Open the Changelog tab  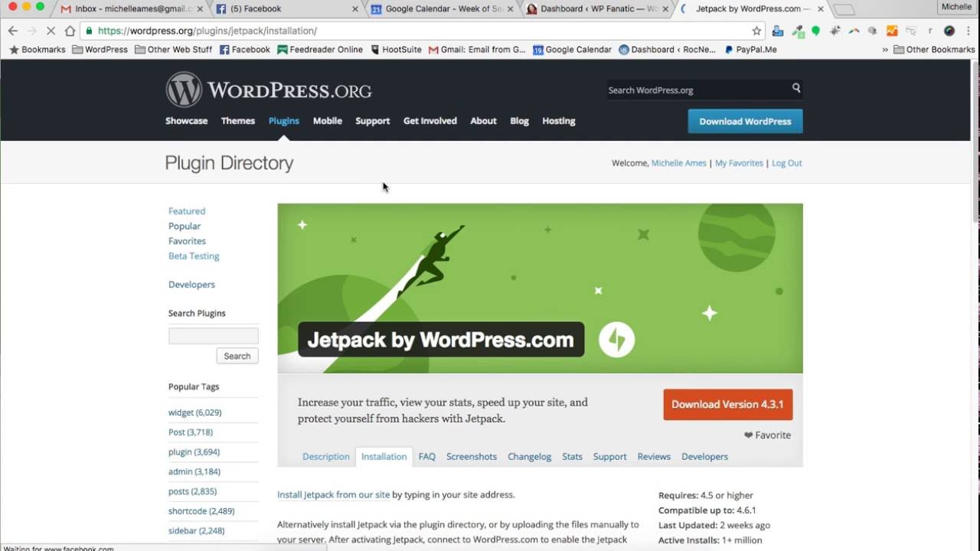click(529, 457)
